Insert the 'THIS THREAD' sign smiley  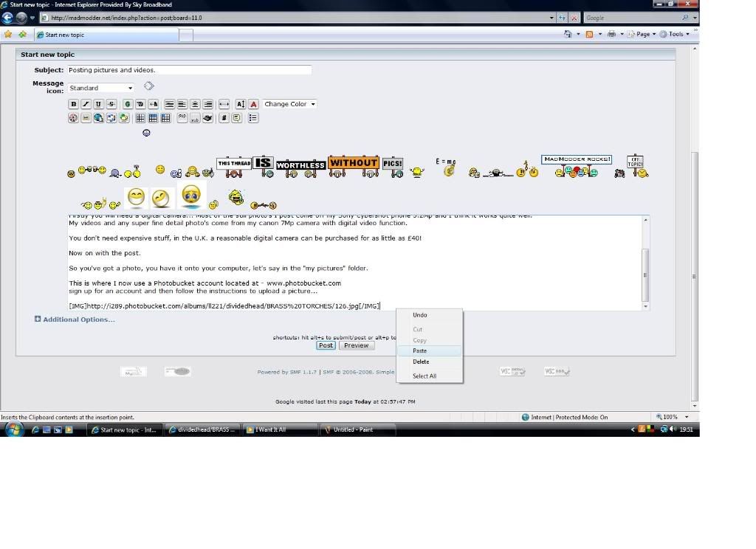pyautogui.click(x=234, y=168)
